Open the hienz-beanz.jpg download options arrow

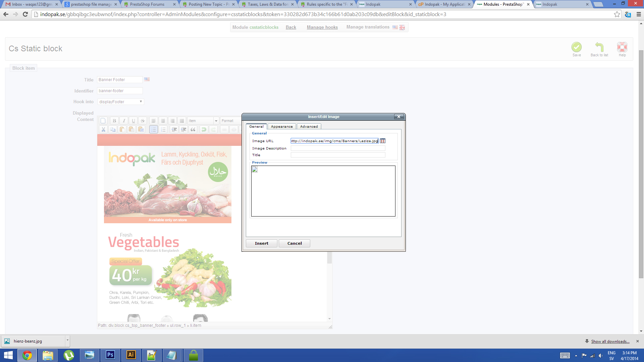[x=67, y=341]
